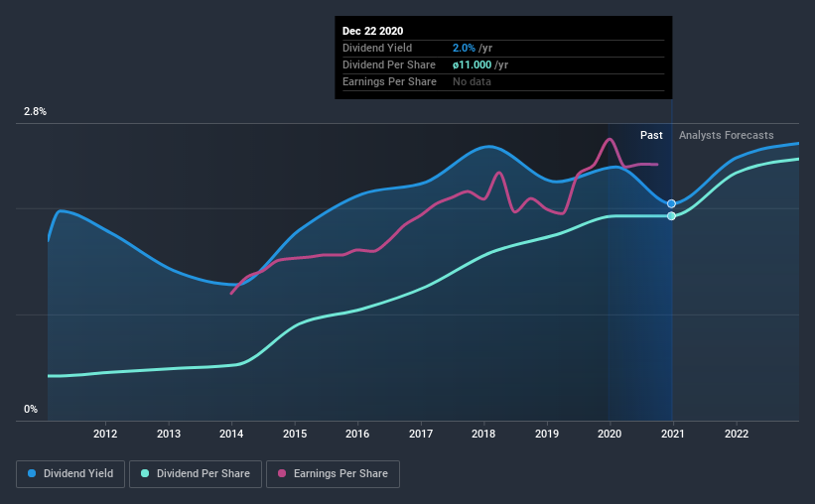
Task: Click the 2020 x-axis label
Action: 610,434
